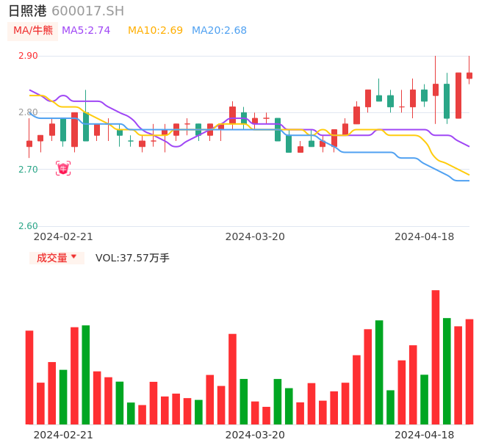The image size is (504, 445).
Task: Select the MA/牛熊 indicator button
Action: click(x=33, y=31)
